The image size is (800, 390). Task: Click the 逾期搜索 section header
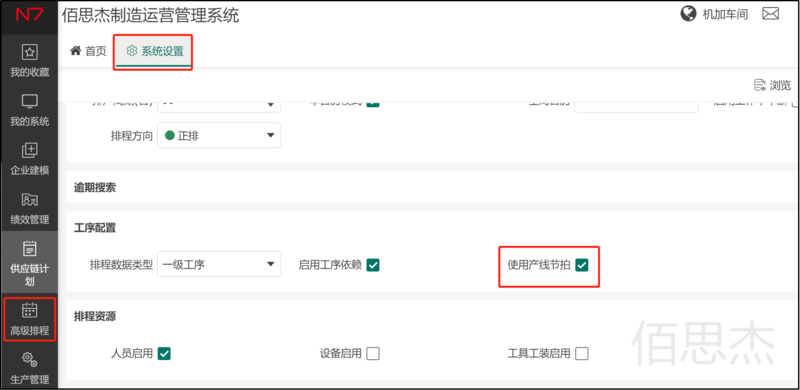[x=95, y=187]
